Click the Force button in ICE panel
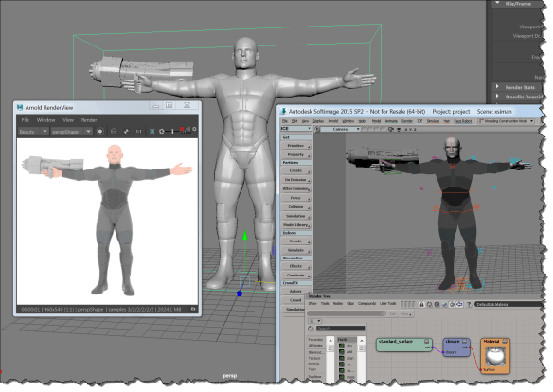 tap(295, 198)
